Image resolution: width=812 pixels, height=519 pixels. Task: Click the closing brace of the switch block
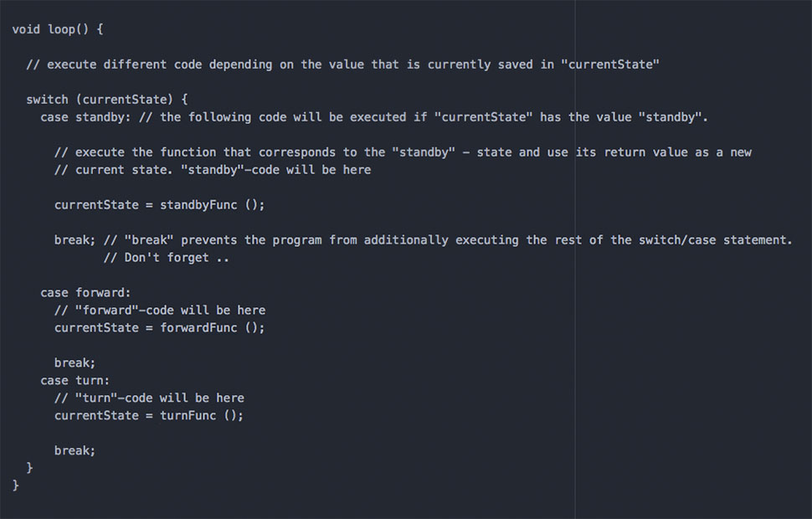[x=29, y=468]
